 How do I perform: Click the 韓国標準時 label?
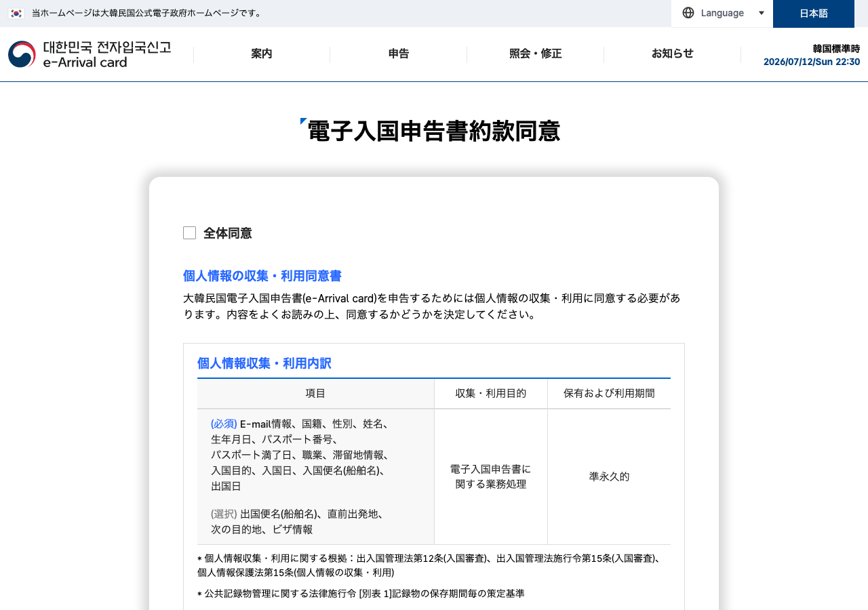tap(836, 49)
